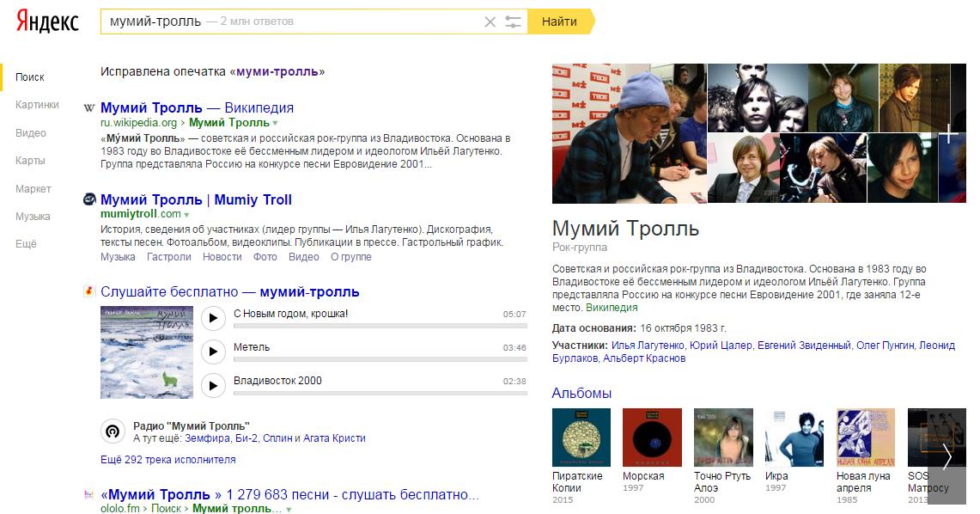This screenshot has height=514, width=980.
Task: Open the Икра 1997 album cover
Action: coord(794,438)
